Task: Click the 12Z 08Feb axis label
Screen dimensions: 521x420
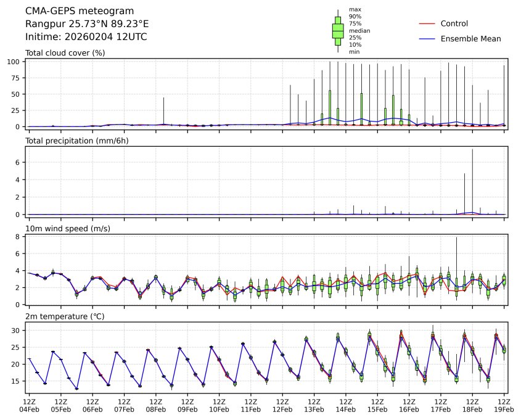Action: (156, 405)
